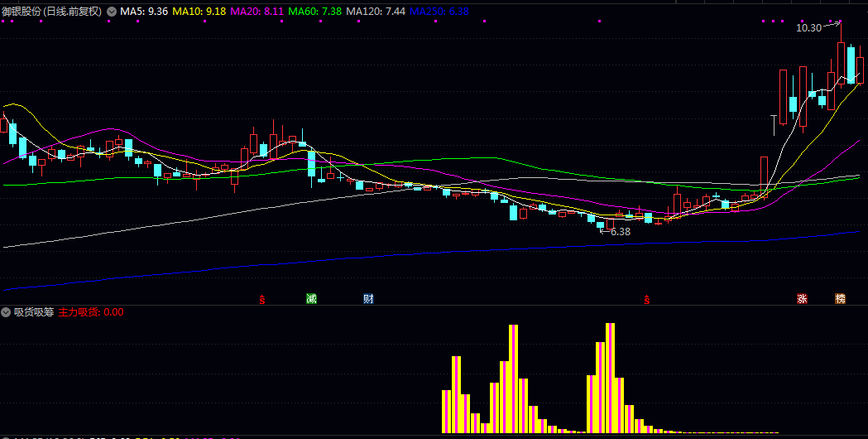This screenshot has height=439, width=868.
Task: Click the 10.30 high price annotation
Action: (808, 27)
